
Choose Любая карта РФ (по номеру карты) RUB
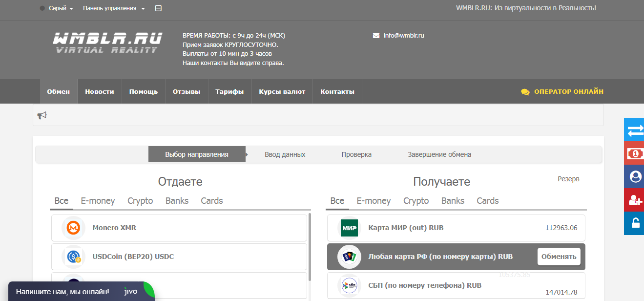[x=456, y=257]
